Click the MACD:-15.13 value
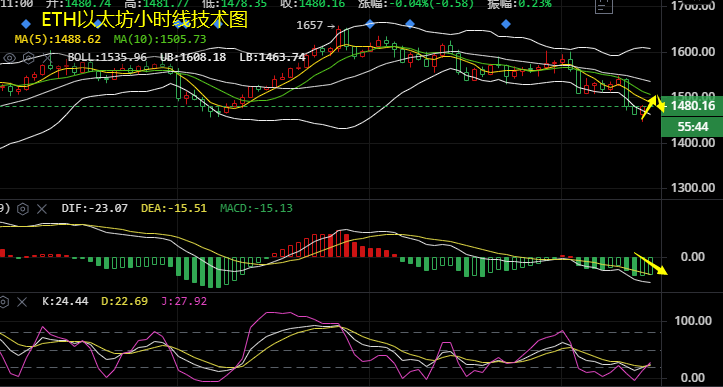The image size is (723, 387). click(x=256, y=208)
